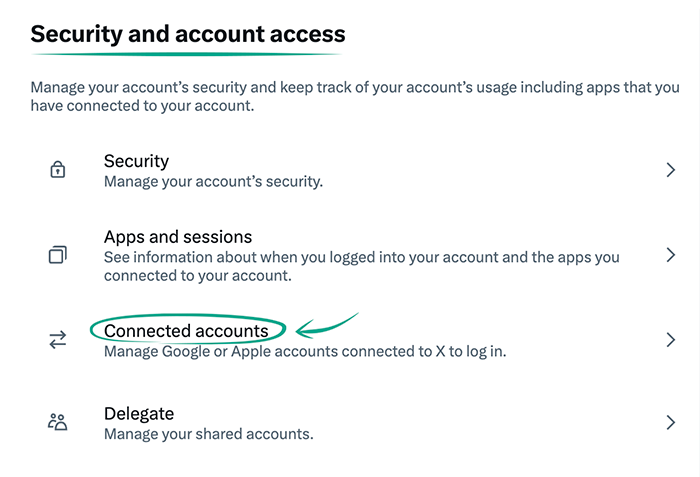Select the Apps and sessions title
This screenshot has width=700, height=477.
pos(177,237)
